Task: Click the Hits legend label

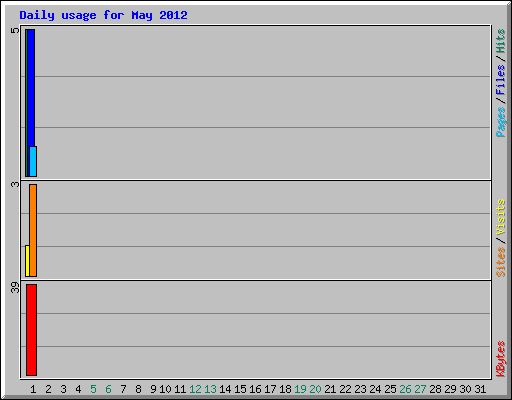Action: (500, 41)
